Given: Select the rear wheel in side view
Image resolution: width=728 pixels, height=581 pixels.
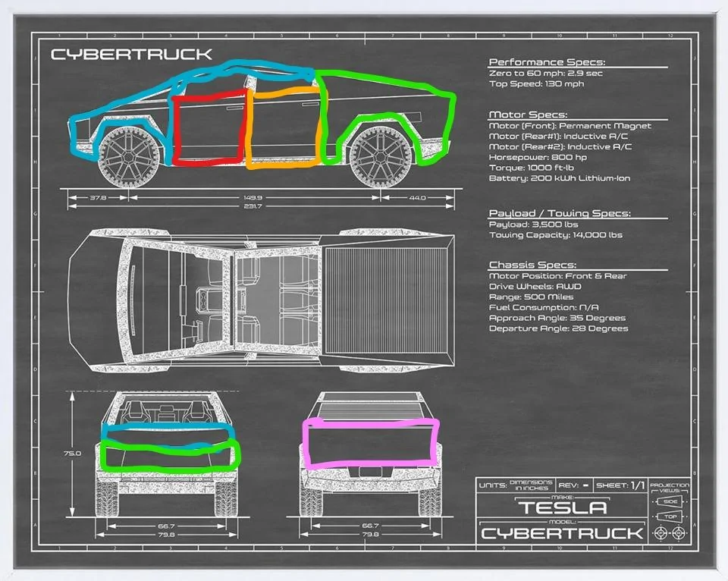Looking at the screenshot, I should pos(380,156).
